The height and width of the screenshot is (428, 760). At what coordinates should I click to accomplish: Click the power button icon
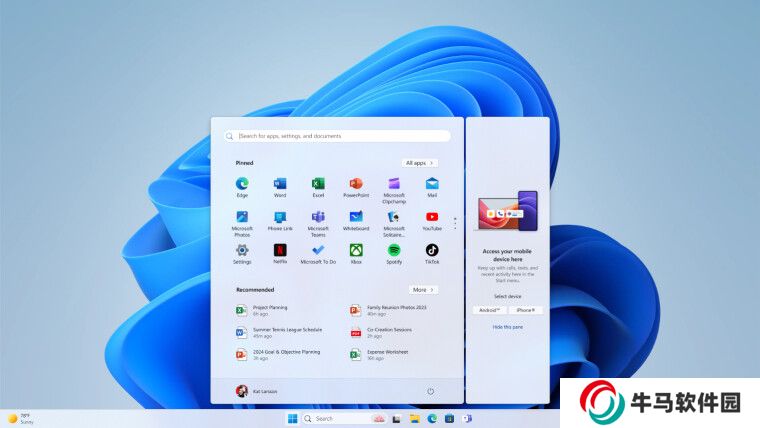pyautogui.click(x=430, y=391)
